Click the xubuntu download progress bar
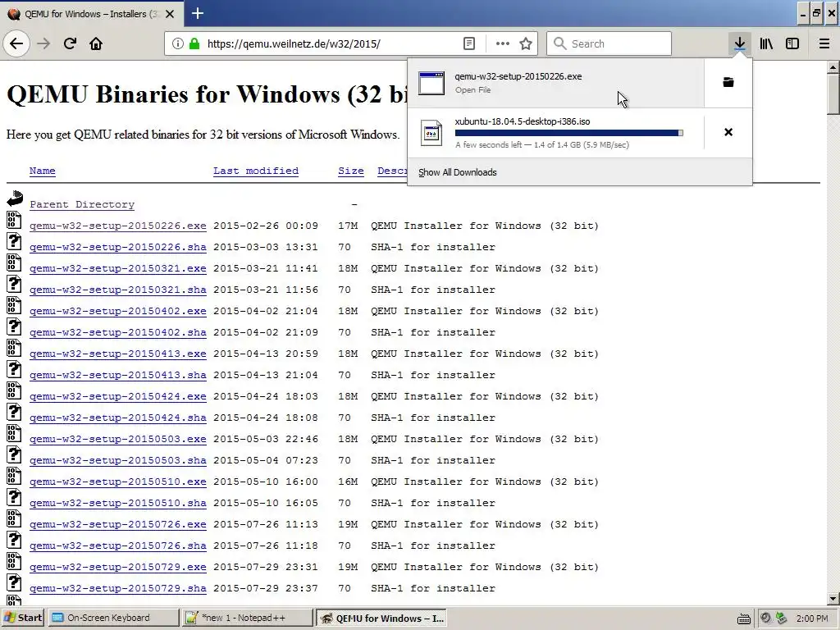This screenshot has width=840, height=630. (x=569, y=133)
